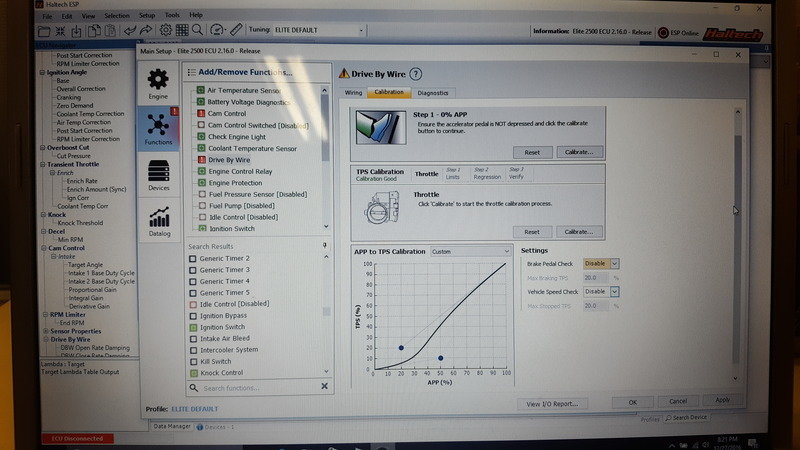Click Calibrate in Step 1 - 0% APP
Screen dimensions: 800x450
(579, 152)
